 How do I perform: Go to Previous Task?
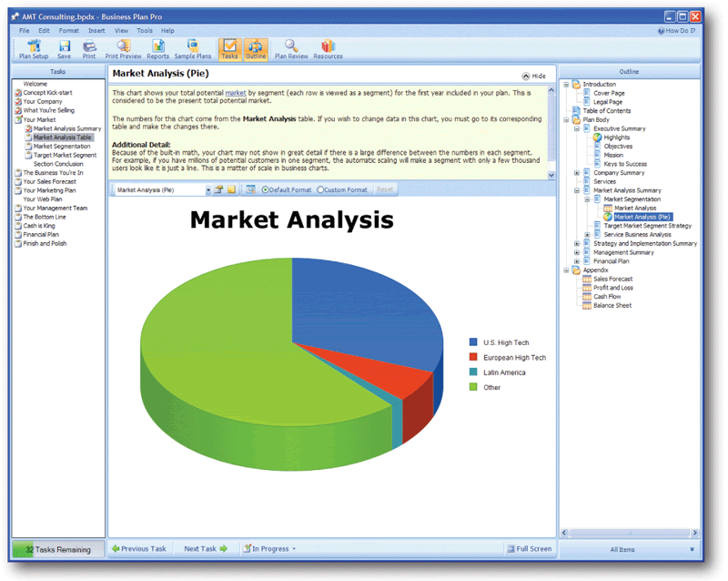[139, 549]
